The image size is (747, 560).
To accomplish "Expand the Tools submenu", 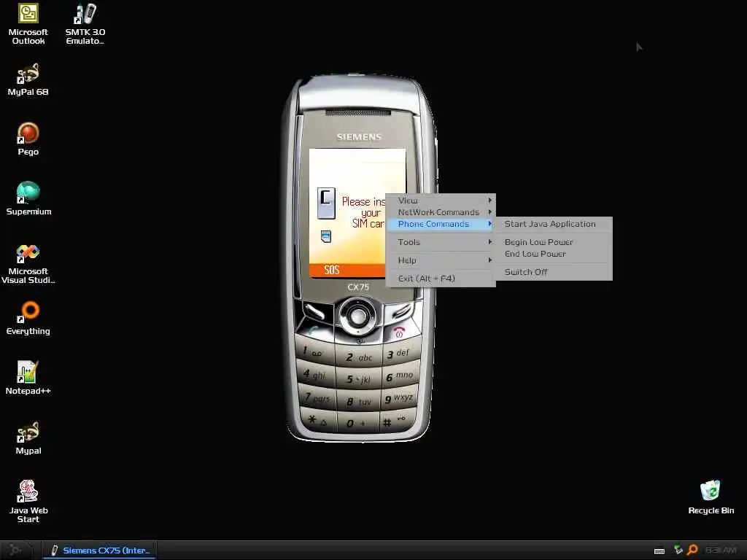I will click(x=441, y=242).
